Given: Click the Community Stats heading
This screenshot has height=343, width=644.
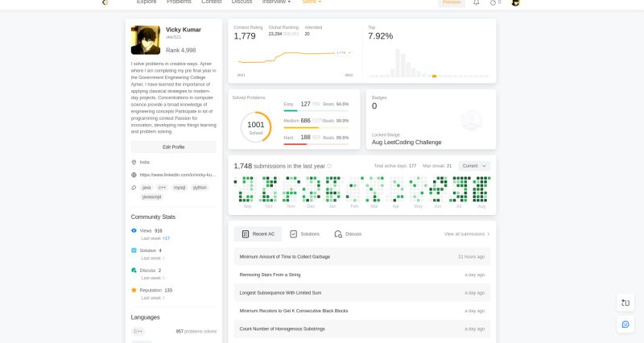Looking at the screenshot, I should point(153,217).
